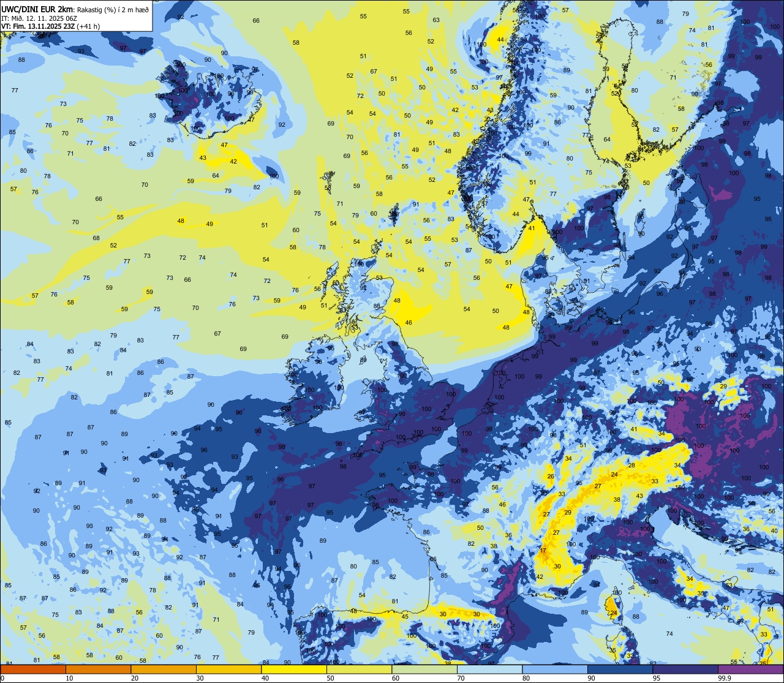Click the '45' humidity value near the Pyrenees
This screenshot has width=784, height=683.
(x=405, y=616)
